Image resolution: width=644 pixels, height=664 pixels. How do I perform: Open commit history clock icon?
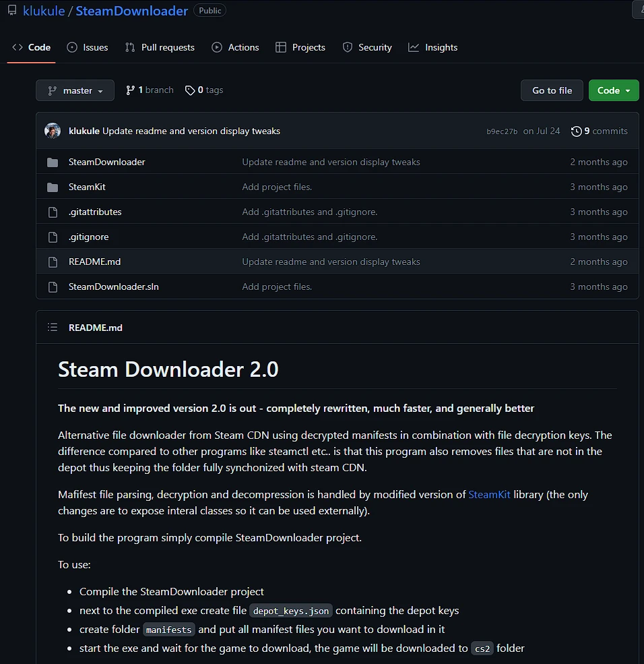[576, 131]
